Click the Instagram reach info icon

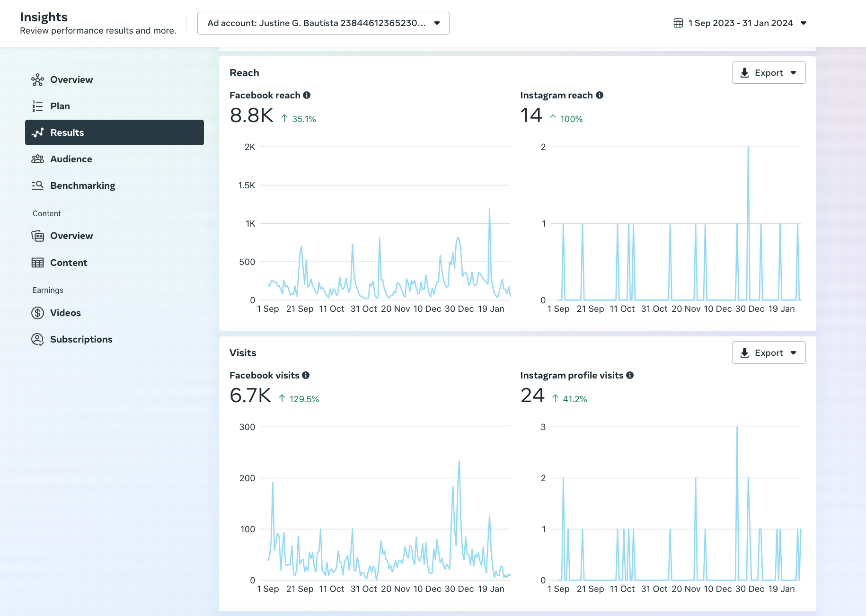coord(600,95)
